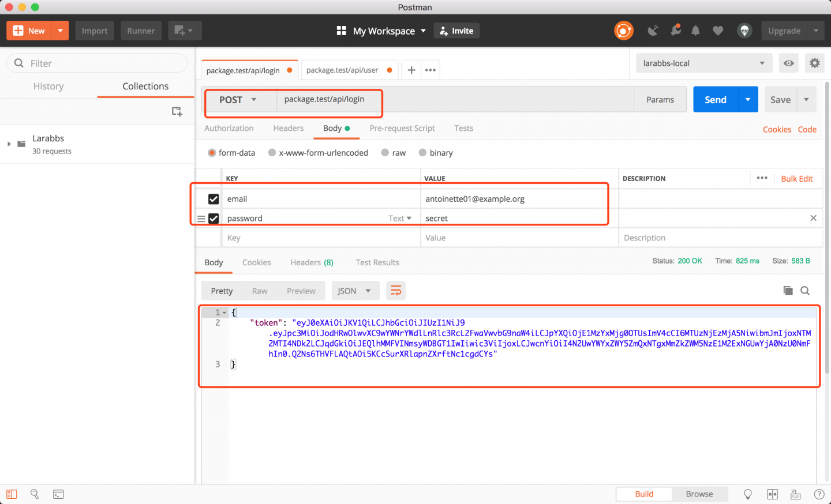Open the Tests tab
831x504 pixels.
pos(463,128)
